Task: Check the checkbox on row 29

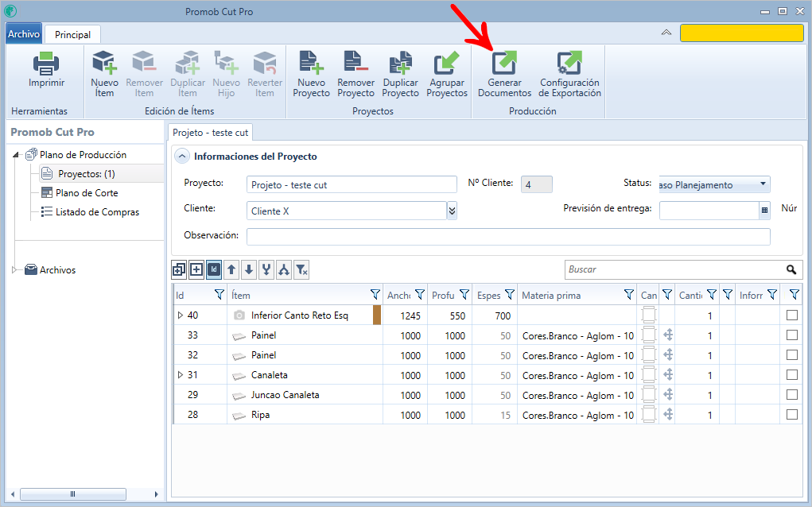Action: click(x=792, y=395)
